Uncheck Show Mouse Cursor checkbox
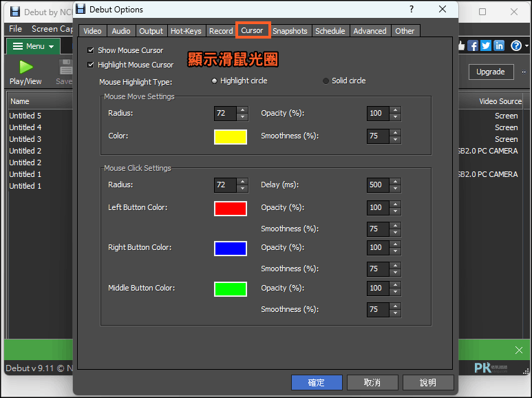The height and width of the screenshot is (398, 532). (x=91, y=50)
